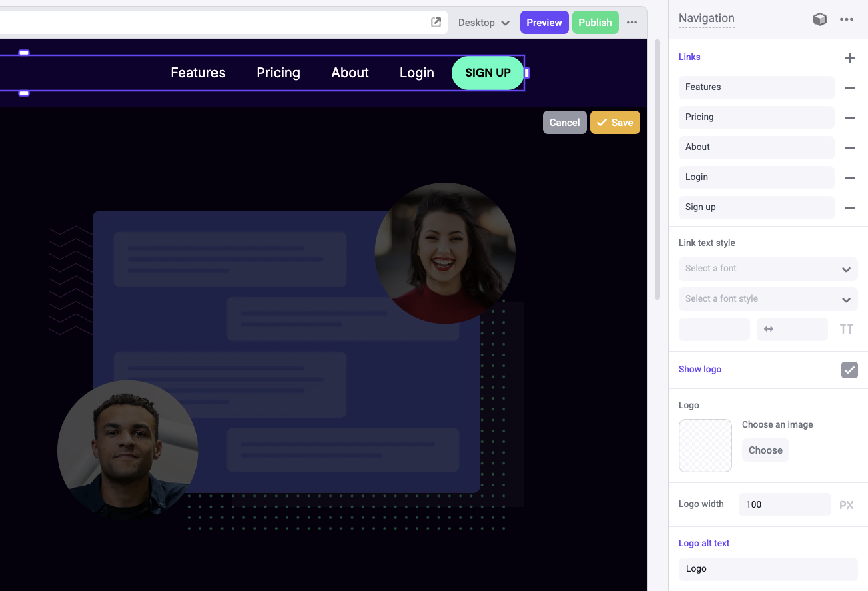Uncheck the Show logo checkbox
Image resolution: width=868 pixels, height=591 pixels.
click(x=849, y=370)
